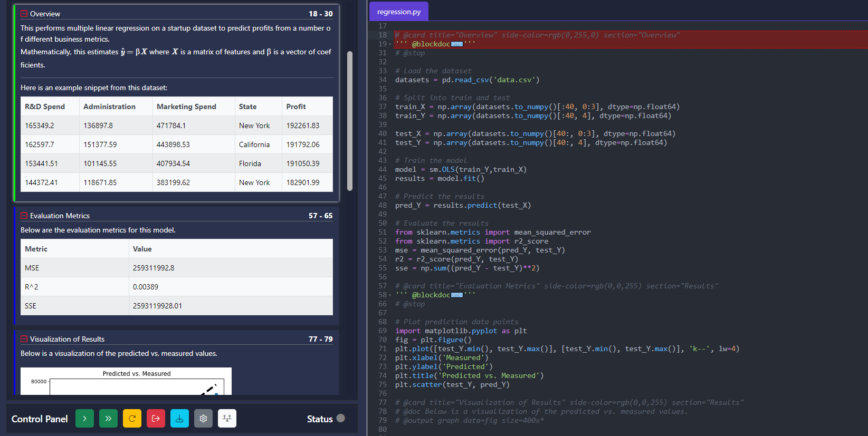Click the plt.scatter(test_Y, pred_Y) line
868x436 pixels.
(452, 385)
